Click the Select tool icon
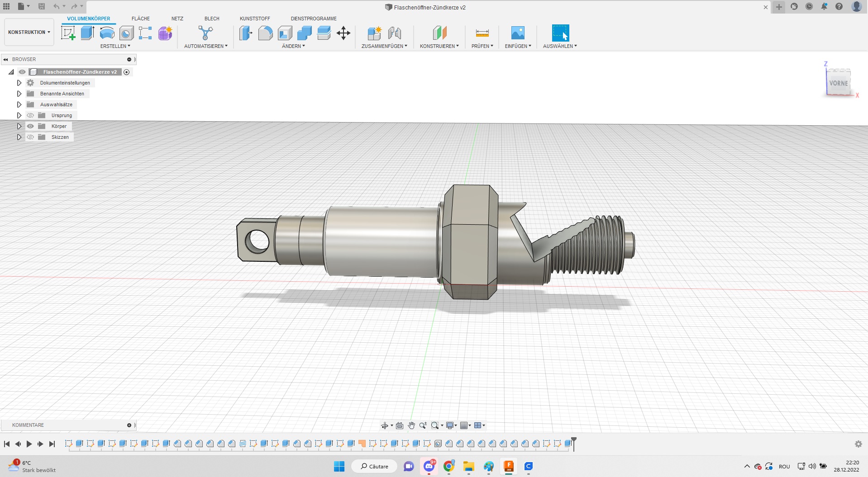 point(560,33)
